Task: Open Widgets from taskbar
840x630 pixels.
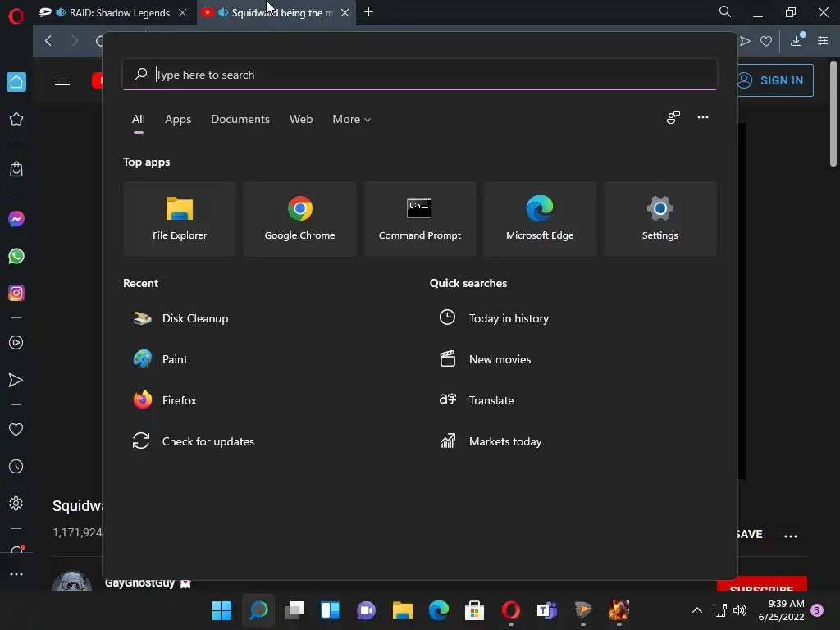Action: point(330,610)
